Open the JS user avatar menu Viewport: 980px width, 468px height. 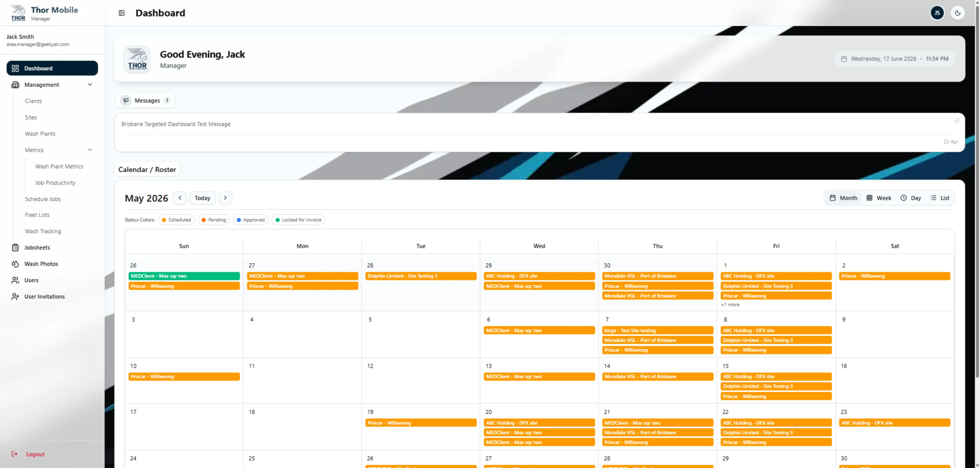tap(937, 13)
